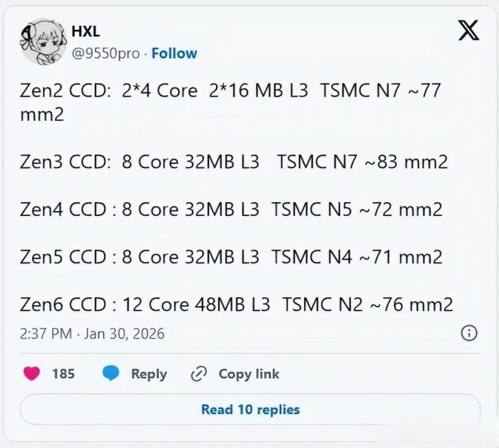Click the Zen2 CCD text line
The width and height of the screenshot is (499, 448).
tap(230, 90)
